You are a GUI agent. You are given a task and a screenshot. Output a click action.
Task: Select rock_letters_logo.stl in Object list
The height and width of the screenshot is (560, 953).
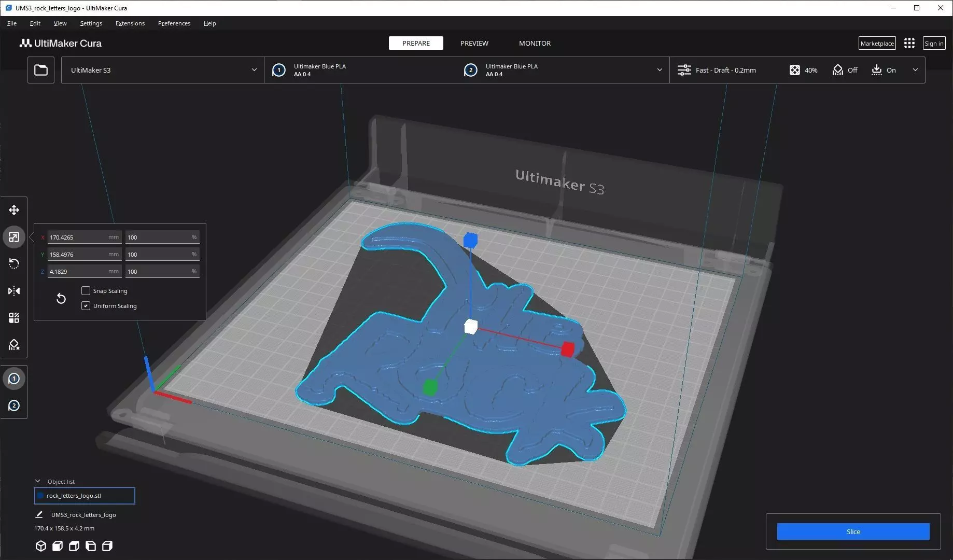(85, 496)
